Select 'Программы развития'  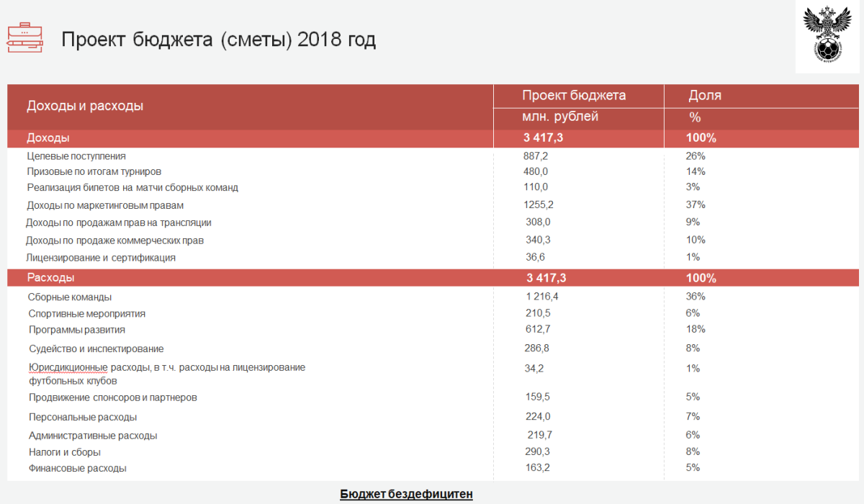[77, 330]
